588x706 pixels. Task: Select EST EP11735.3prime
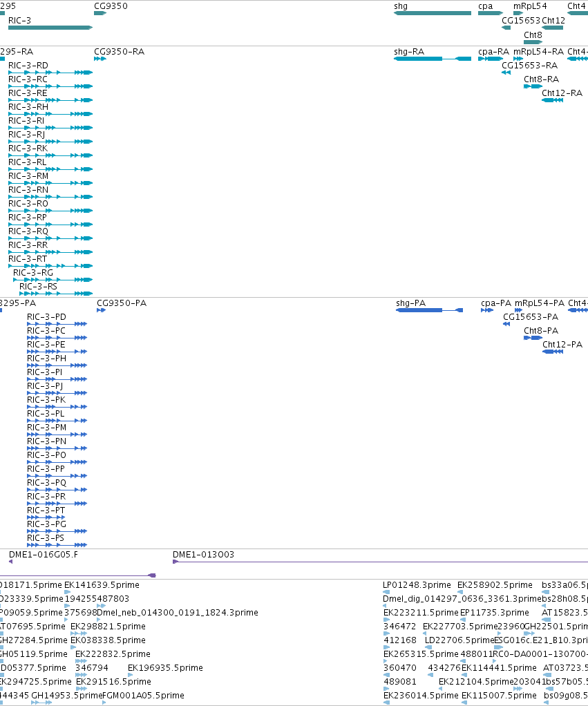pyautogui.click(x=494, y=613)
